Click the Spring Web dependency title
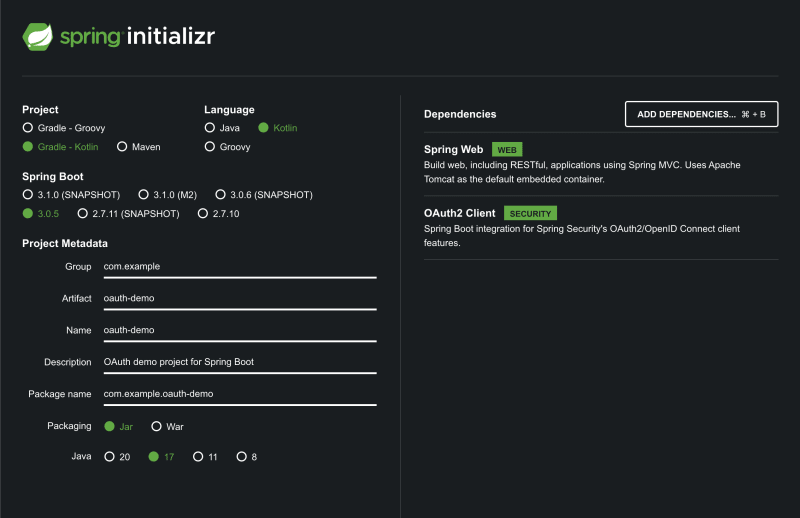800x518 pixels. [x=453, y=150]
